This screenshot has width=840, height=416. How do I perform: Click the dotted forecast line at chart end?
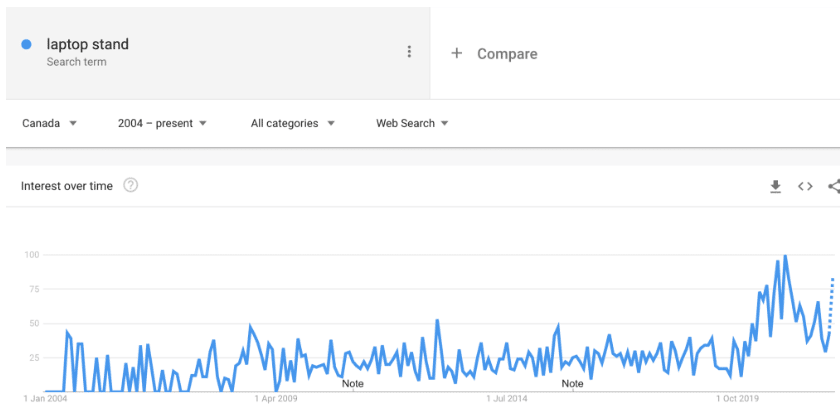(831, 304)
